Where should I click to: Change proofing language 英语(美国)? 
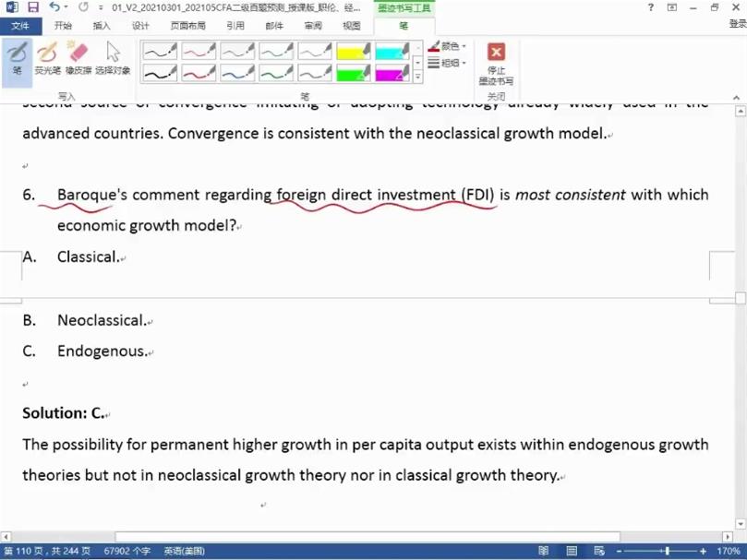pos(185,552)
